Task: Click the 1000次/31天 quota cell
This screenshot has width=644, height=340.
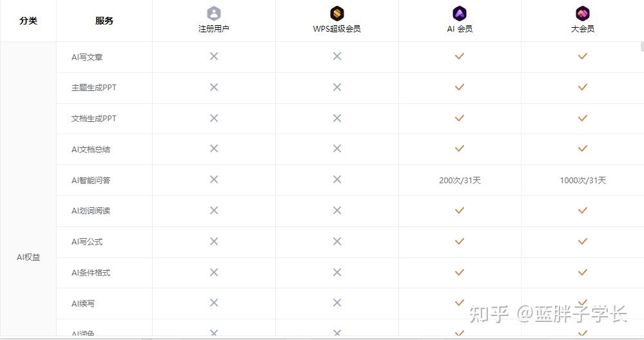Action: (x=582, y=180)
